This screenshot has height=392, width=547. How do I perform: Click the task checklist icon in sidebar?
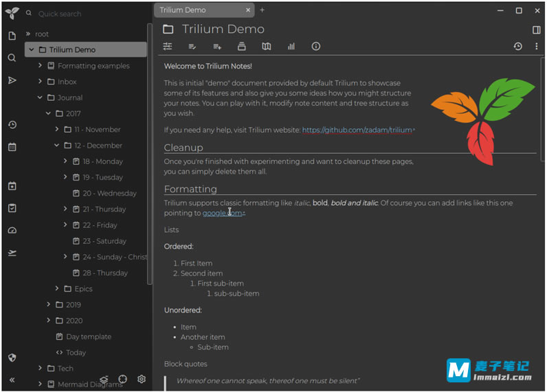point(12,209)
